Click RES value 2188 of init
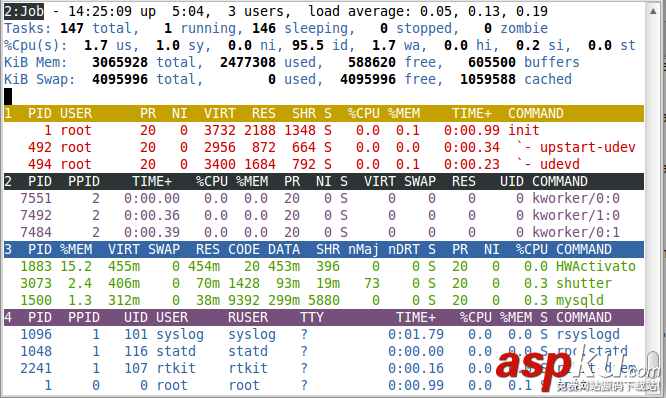Image resolution: width=666 pixels, height=398 pixels. [260, 130]
